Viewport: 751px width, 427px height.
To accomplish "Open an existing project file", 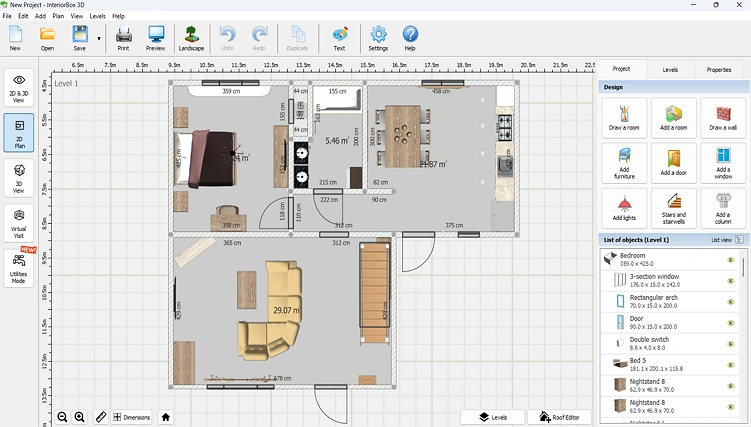I will (47, 38).
